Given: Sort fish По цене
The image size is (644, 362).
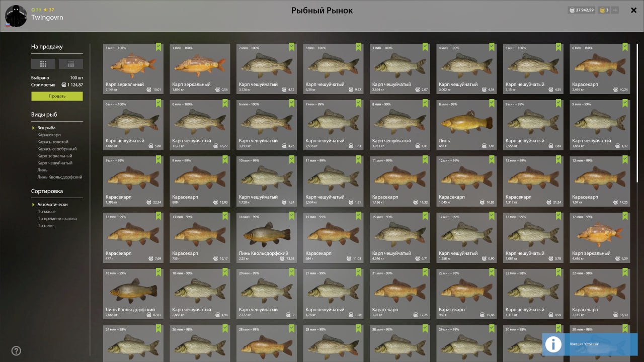Looking at the screenshot, I should point(45,226).
